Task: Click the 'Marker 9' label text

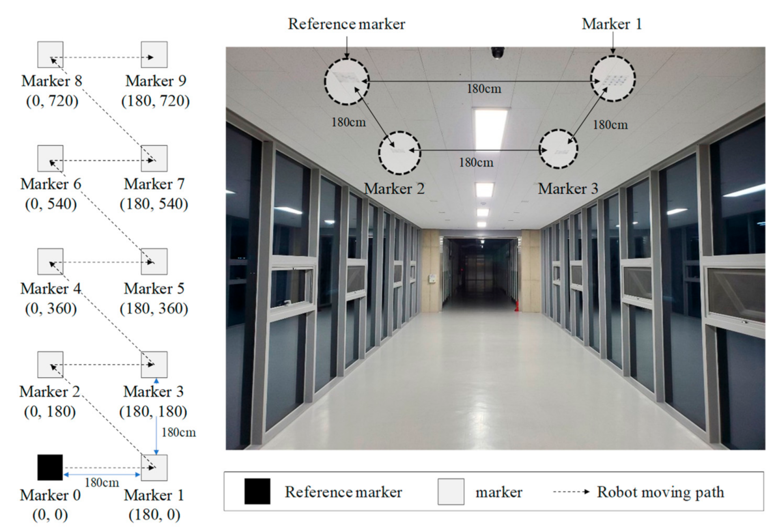Action: 156,81
